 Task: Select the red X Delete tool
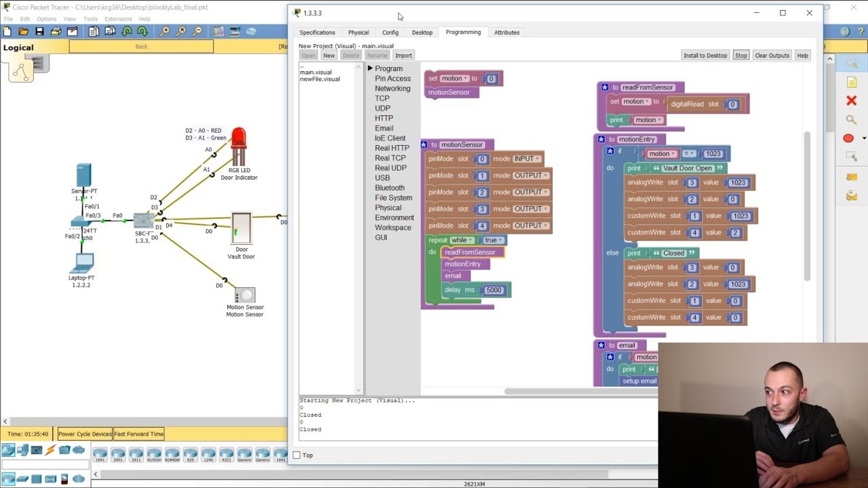pos(852,100)
